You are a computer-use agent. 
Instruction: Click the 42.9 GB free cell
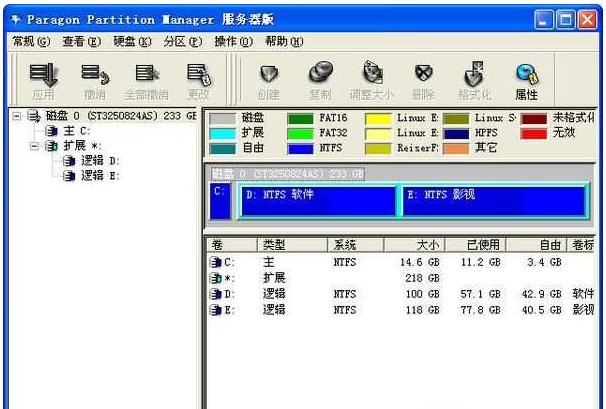[541, 294]
